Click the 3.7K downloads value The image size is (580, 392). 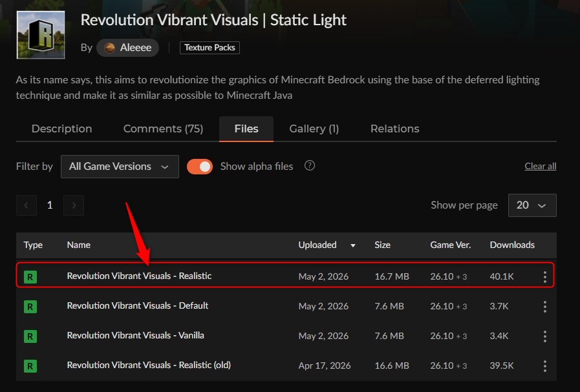click(499, 306)
